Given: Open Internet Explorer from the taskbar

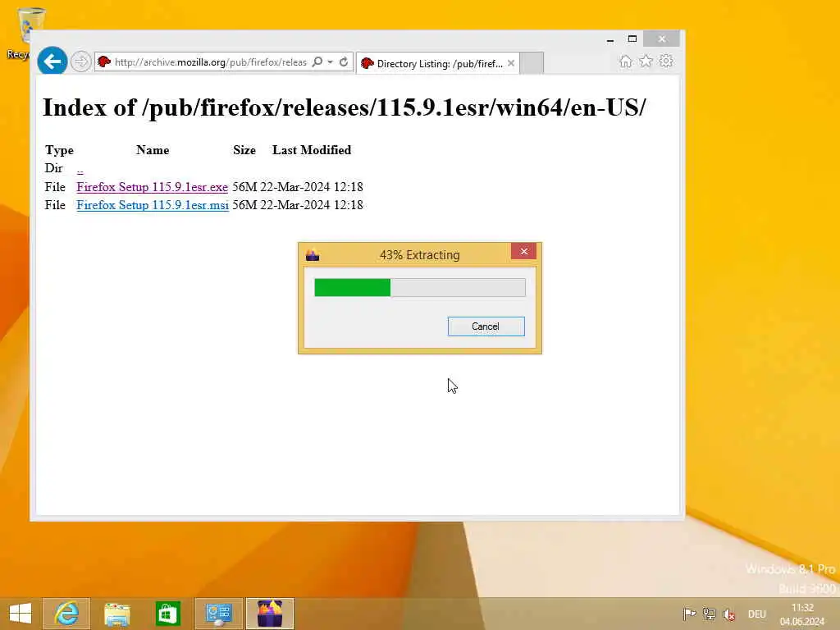Looking at the screenshot, I should (66, 614).
